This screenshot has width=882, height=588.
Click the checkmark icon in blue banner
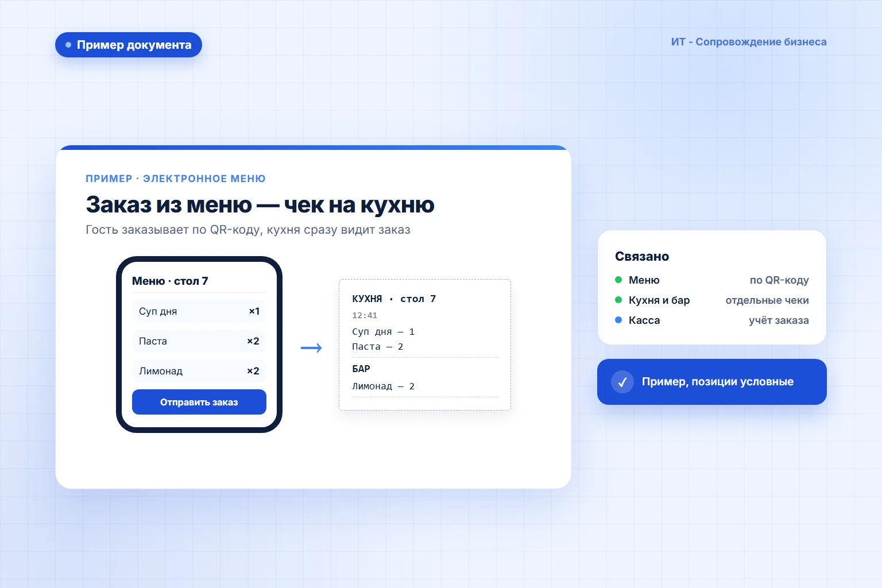click(622, 382)
